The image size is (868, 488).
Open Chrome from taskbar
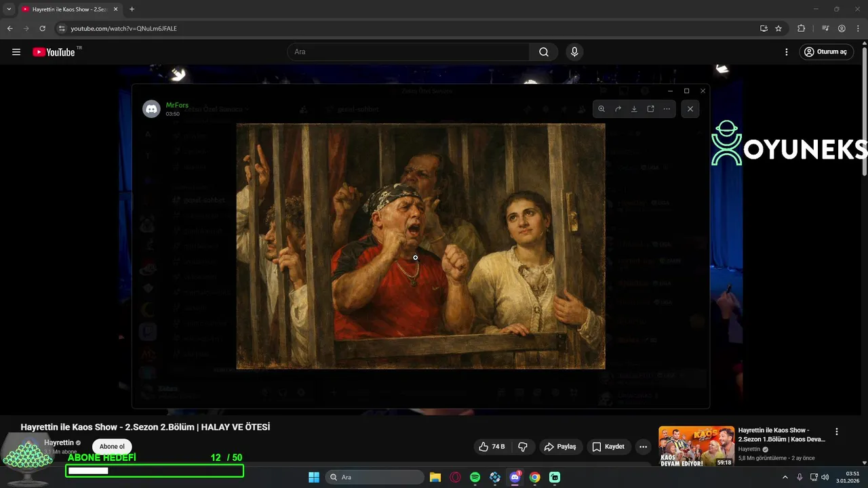(534, 477)
